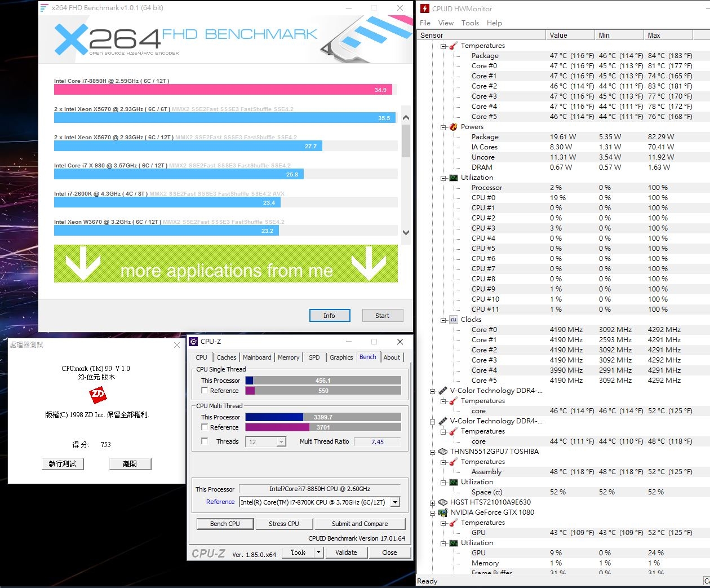Collapse the Clocks node in HWMonitor
The image size is (710, 588).
click(443, 320)
